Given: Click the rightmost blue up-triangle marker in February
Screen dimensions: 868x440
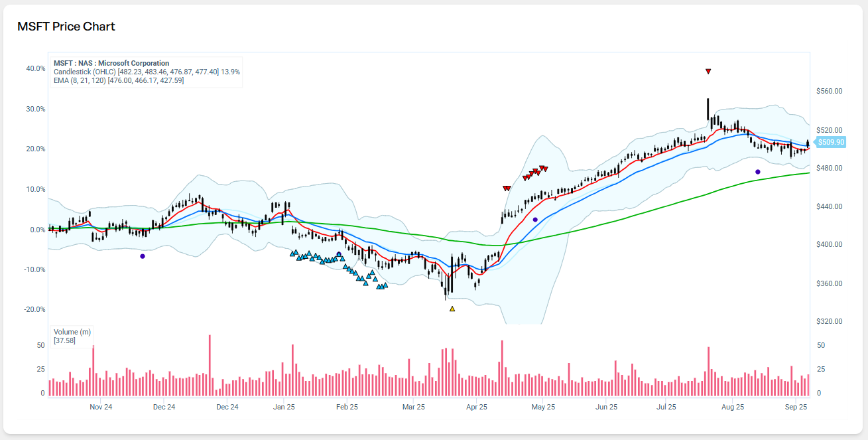Looking at the screenshot, I should (x=385, y=285).
